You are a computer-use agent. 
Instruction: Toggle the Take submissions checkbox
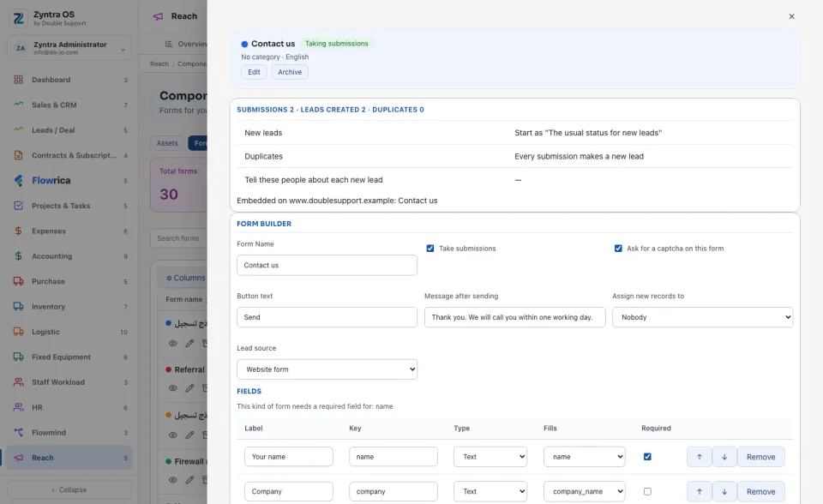pos(430,249)
